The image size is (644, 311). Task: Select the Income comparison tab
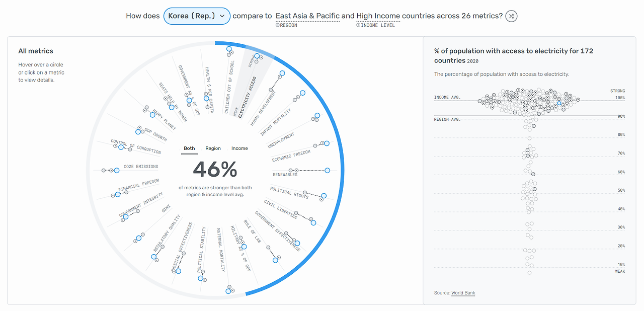239,148
